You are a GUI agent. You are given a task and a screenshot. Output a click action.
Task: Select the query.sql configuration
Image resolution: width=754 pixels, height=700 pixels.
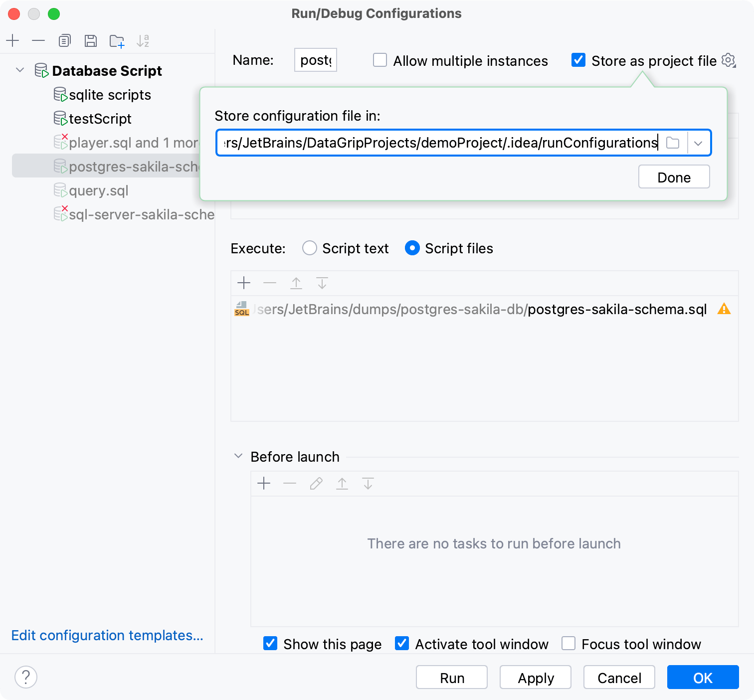[98, 190]
